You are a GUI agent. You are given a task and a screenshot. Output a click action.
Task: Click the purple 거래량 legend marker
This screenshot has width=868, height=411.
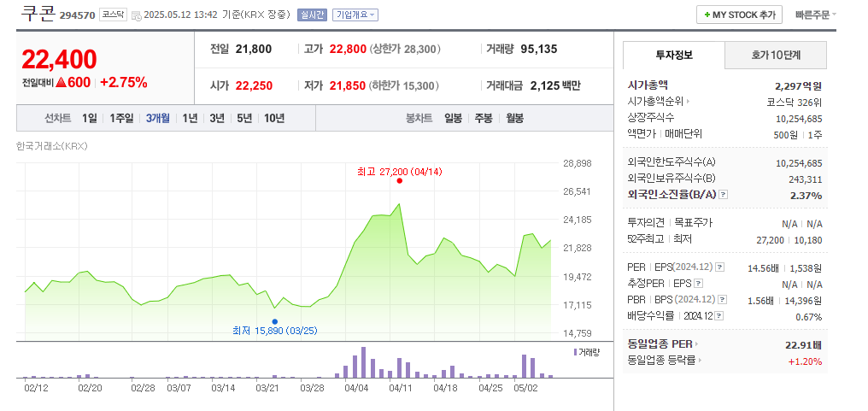click(576, 352)
